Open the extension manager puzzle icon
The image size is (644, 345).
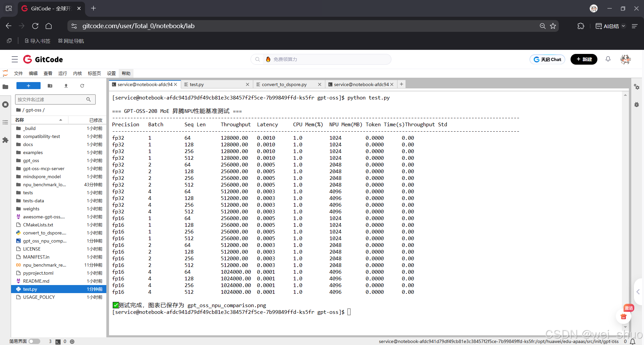coord(5,140)
